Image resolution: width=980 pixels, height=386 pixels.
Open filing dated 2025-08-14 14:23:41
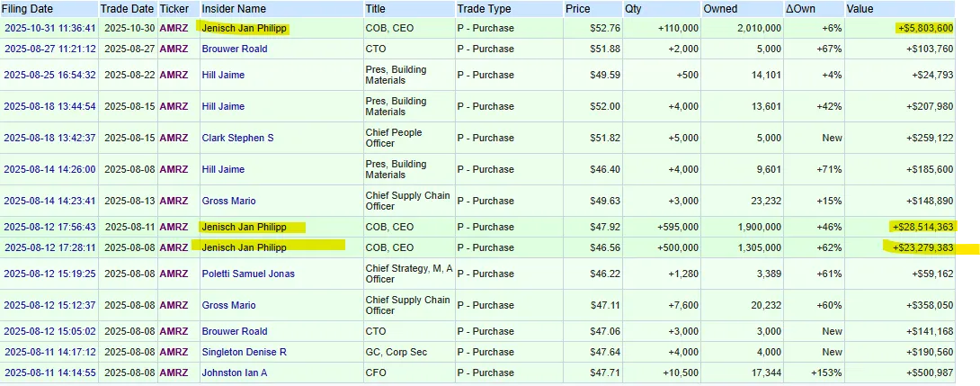tap(50, 201)
